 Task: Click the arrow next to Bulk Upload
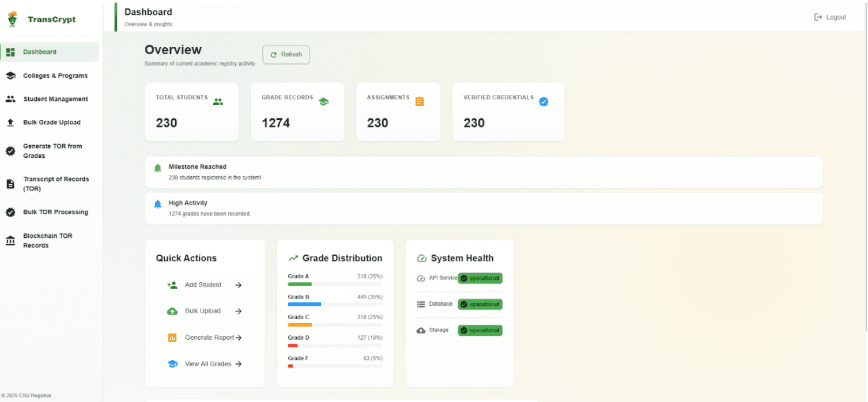click(238, 312)
